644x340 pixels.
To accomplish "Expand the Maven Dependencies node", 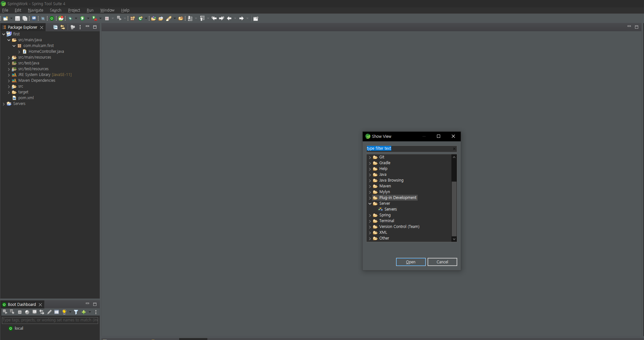I will (9, 80).
